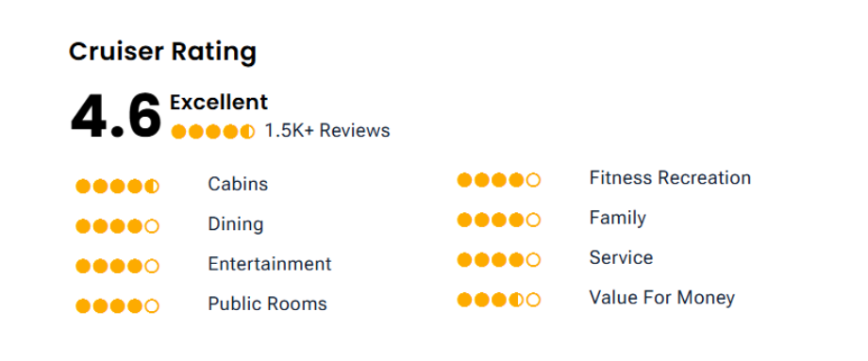Click the Service label
Image resolution: width=868 pixels, height=361 pixels.
point(621,257)
